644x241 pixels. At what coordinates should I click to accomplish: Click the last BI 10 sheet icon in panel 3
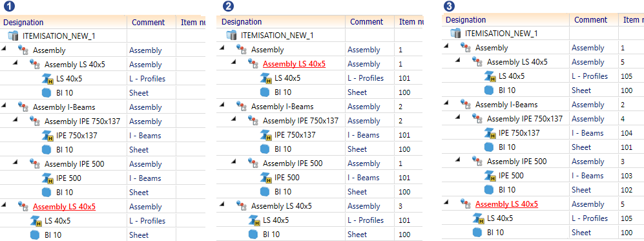tap(477, 233)
